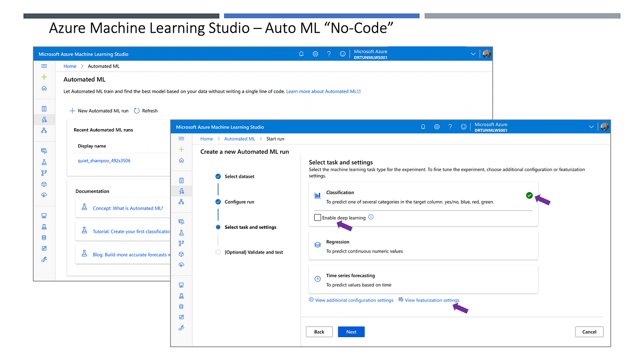Open settings gear in front window header

437,127
